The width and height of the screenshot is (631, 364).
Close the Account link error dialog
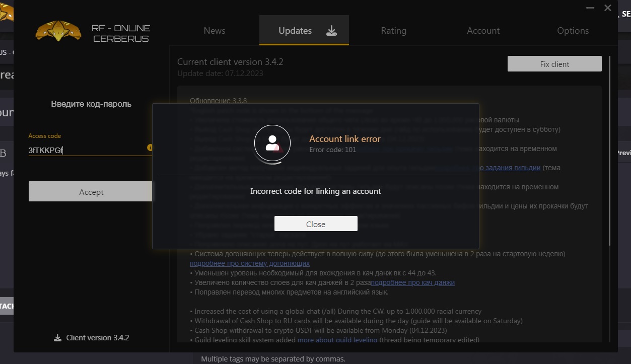point(316,224)
